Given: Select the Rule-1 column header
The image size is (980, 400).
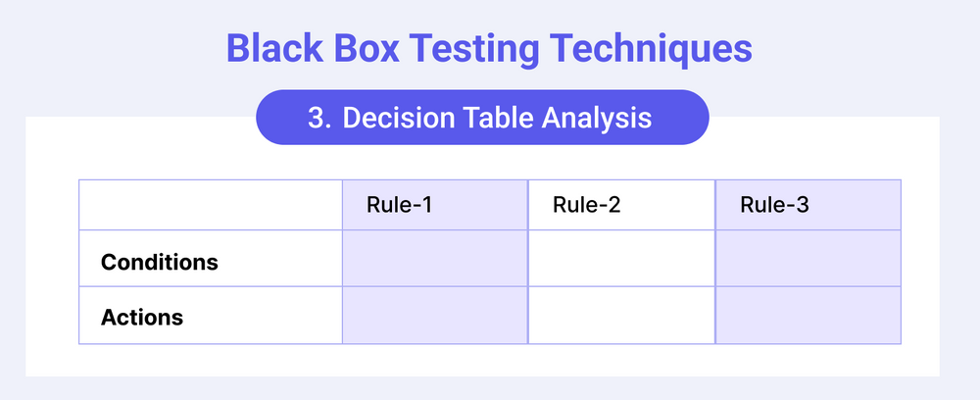Looking at the screenshot, I should [400, 206].
